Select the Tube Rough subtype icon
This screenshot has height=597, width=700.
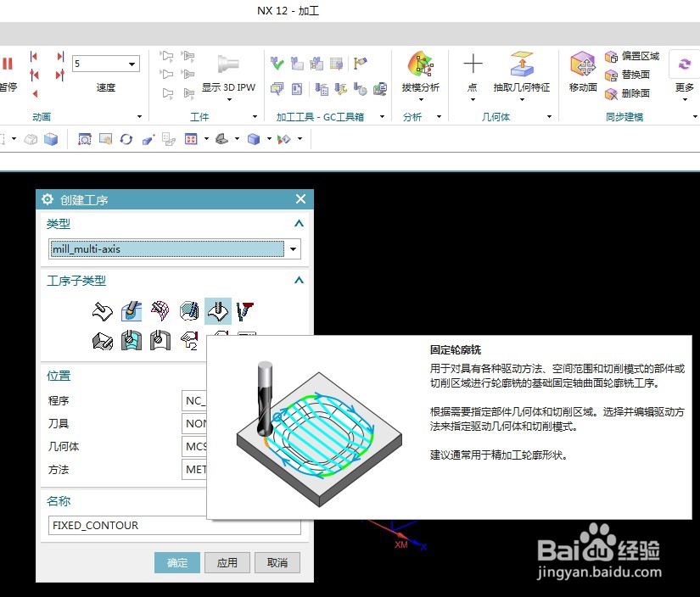pos(132,342)
